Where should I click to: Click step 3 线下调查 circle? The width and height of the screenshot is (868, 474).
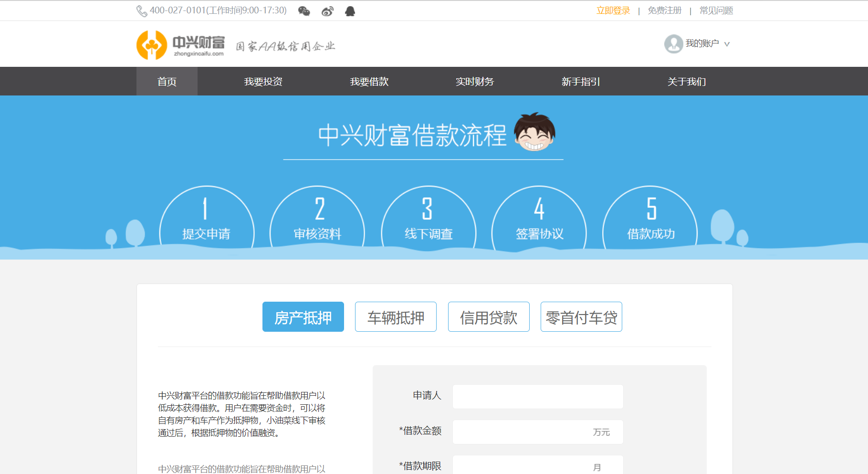(x=429, y=218)
